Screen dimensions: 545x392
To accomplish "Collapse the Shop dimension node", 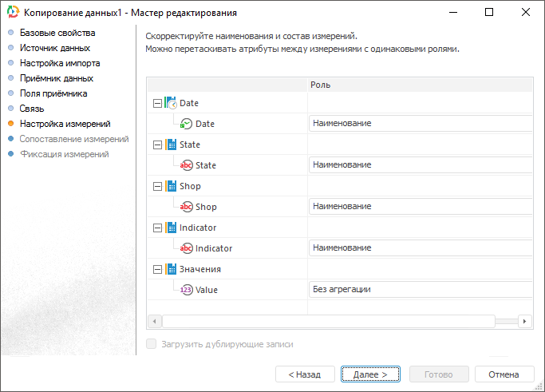I will click(156, 186).
